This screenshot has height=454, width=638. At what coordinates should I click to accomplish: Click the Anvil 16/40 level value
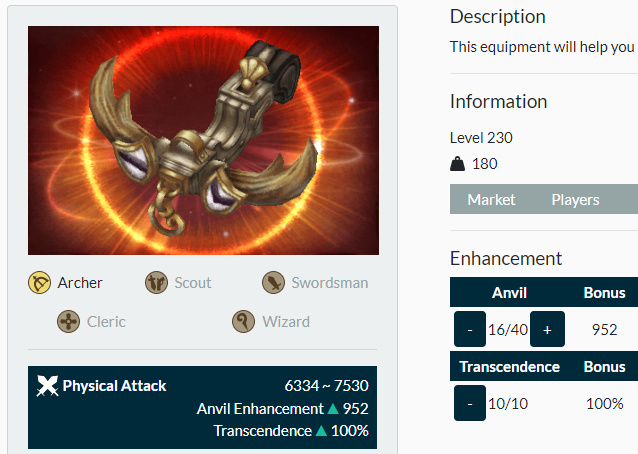[x=508, y=329]
